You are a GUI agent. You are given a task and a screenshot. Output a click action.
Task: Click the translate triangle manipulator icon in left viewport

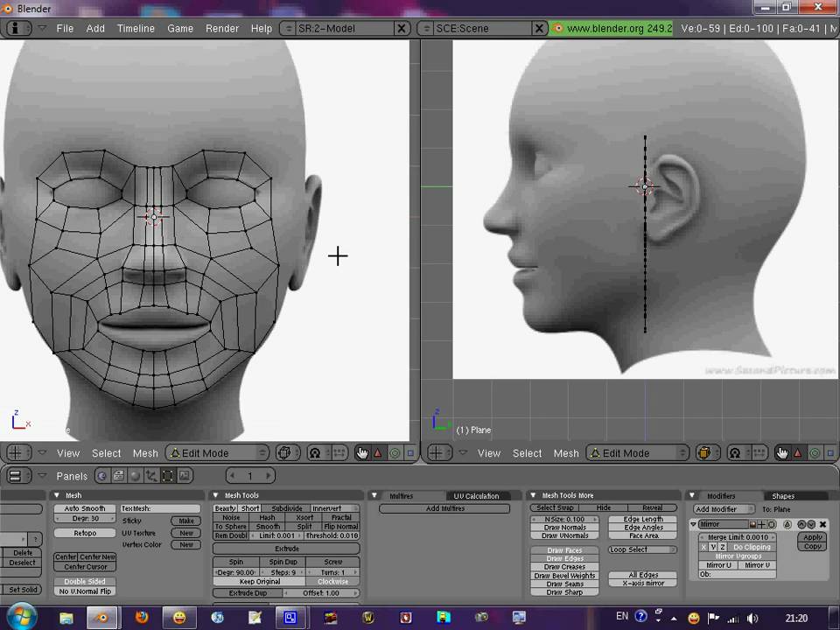coord(378,452)
